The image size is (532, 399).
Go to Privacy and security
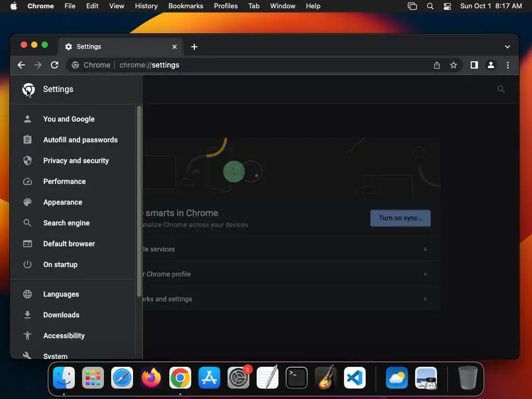pyautogui.click(x=76, y=161)
